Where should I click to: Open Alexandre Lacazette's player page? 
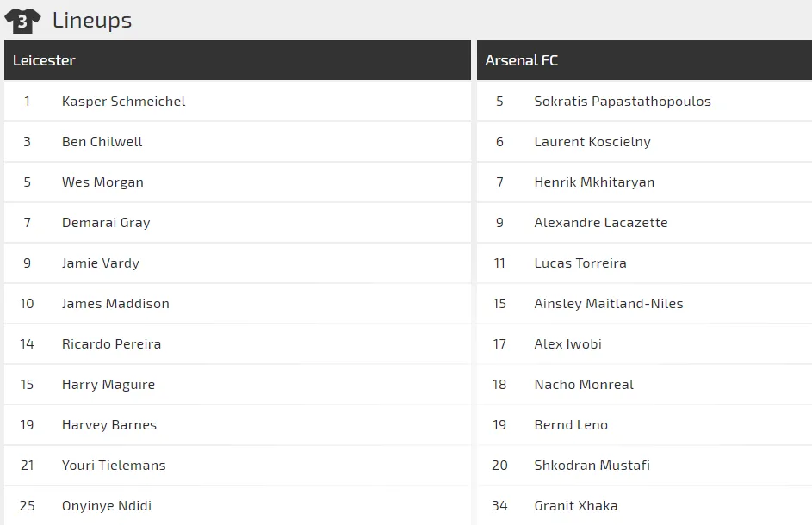pyautogui.click(x=601, y=223)
